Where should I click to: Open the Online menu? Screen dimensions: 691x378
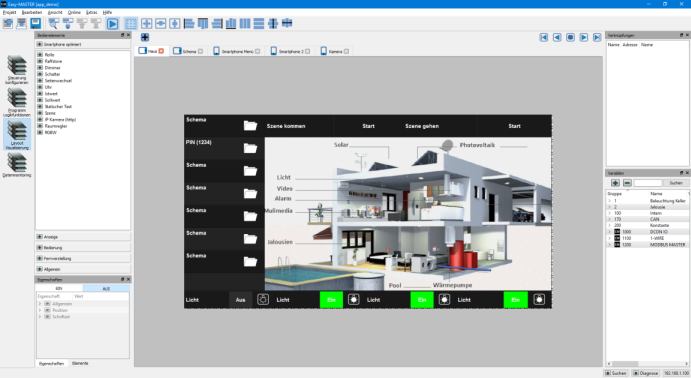tap(74, 12)
